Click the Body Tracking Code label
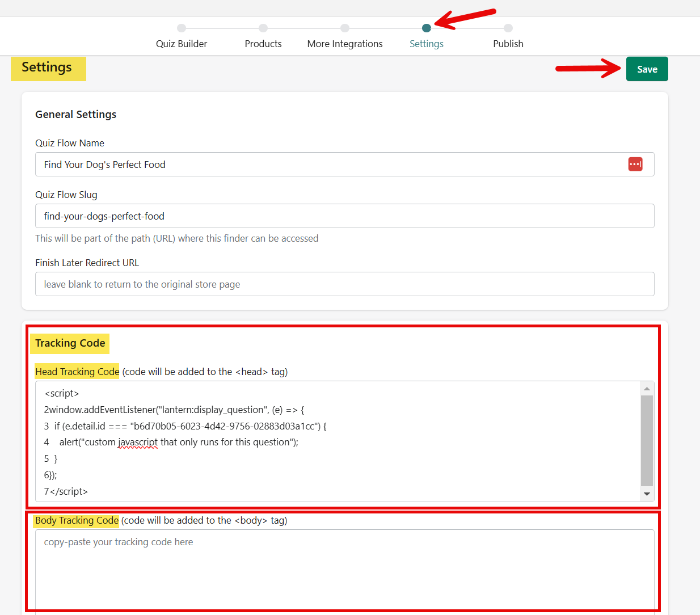 tap(77, 520)
